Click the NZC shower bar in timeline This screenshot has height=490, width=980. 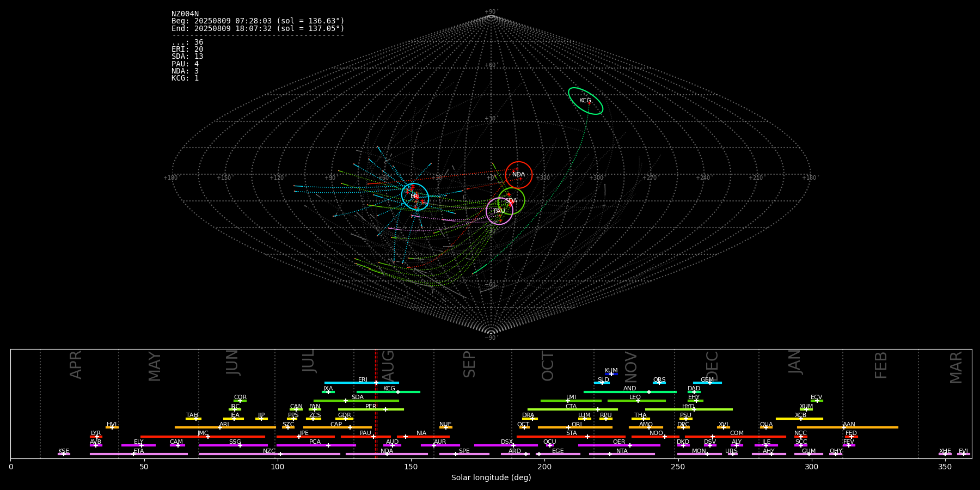[269, 454]
